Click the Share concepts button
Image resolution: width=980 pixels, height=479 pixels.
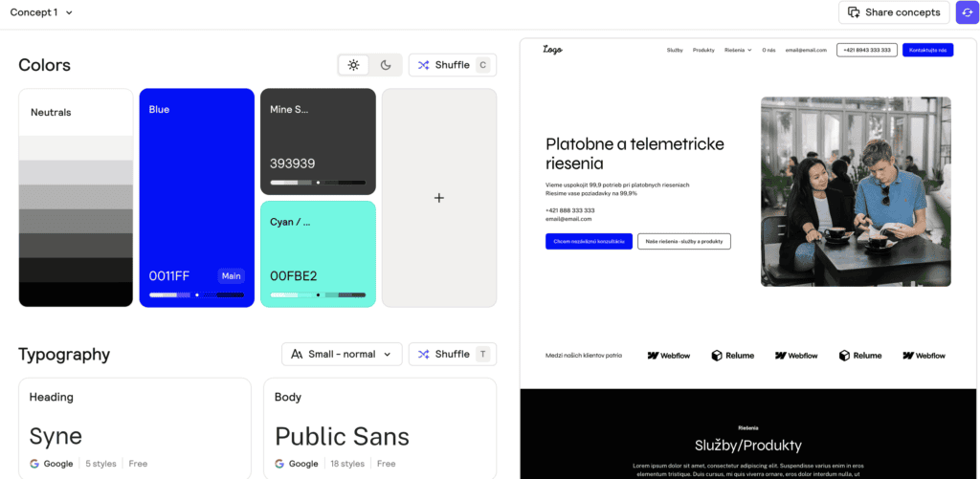(x=894, y=12)
